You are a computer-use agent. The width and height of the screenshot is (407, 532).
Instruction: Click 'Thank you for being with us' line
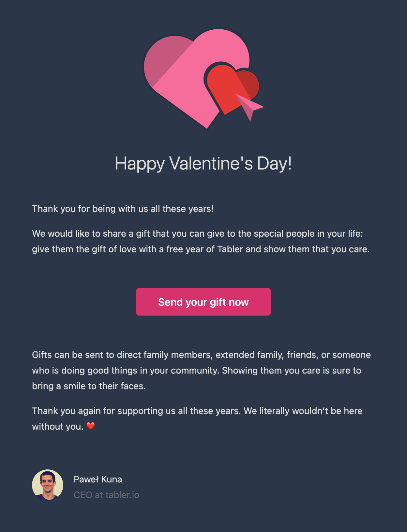tap(123, 209)
